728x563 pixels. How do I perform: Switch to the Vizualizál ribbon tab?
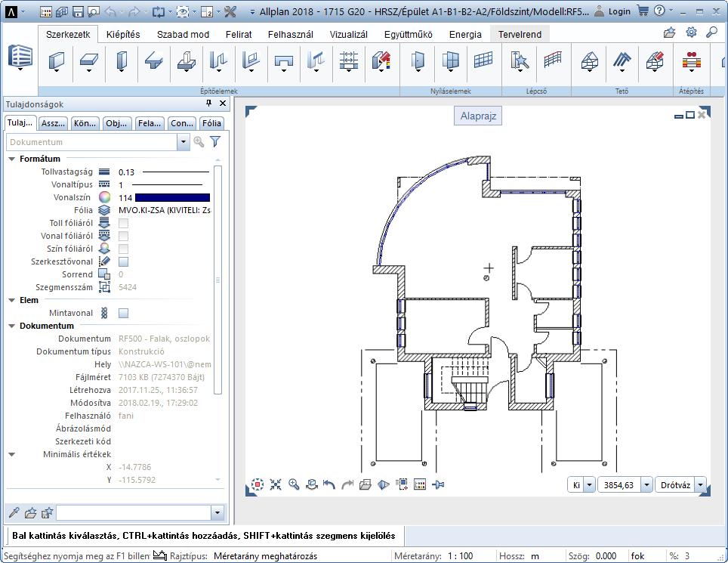coord(349,34)
